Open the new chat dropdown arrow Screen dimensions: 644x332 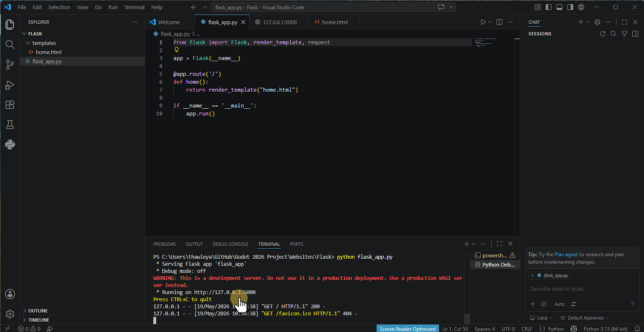tap(588, 22)
